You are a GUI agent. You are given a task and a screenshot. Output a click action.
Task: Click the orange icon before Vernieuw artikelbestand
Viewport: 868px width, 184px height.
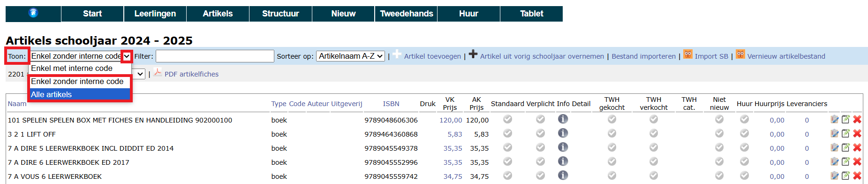pos(740,54)
